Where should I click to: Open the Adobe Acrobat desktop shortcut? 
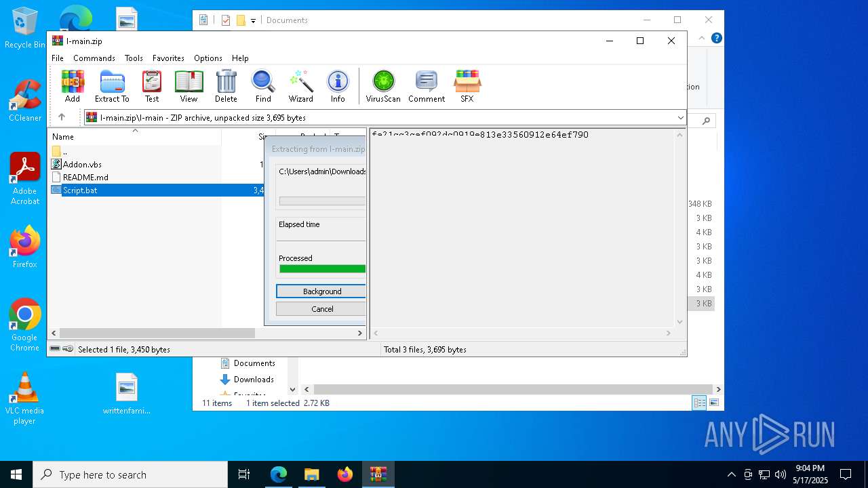pos(25,179)
